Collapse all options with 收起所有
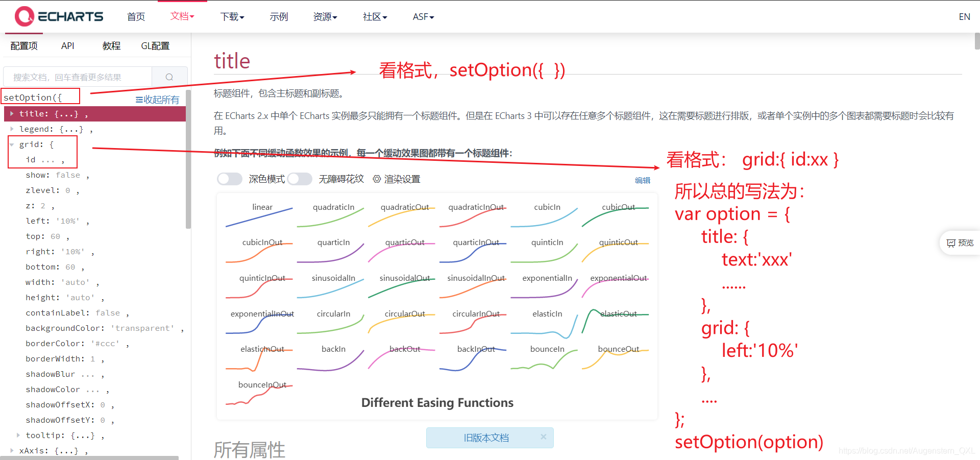The width and height of the screenshot is (980, 460). click(x=157, y=100)
